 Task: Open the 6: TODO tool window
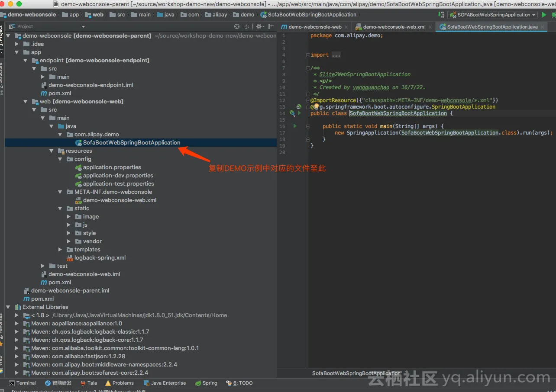239,383
